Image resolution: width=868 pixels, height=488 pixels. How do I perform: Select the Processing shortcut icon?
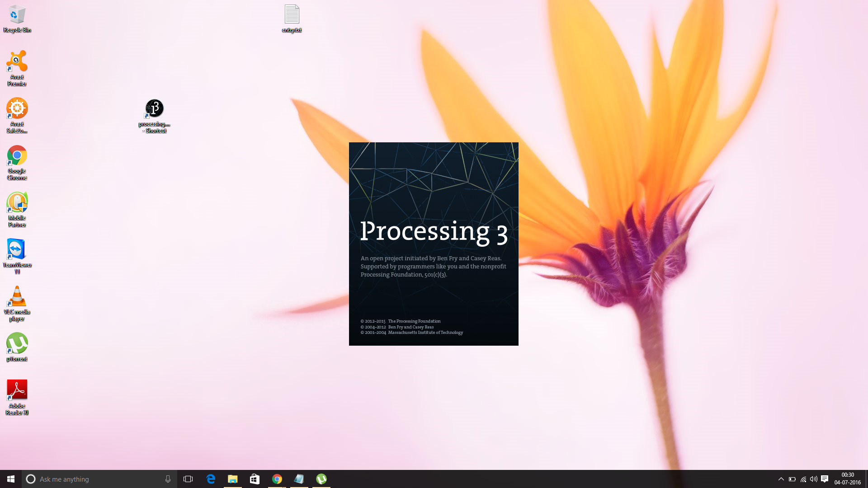click(155, 109)
